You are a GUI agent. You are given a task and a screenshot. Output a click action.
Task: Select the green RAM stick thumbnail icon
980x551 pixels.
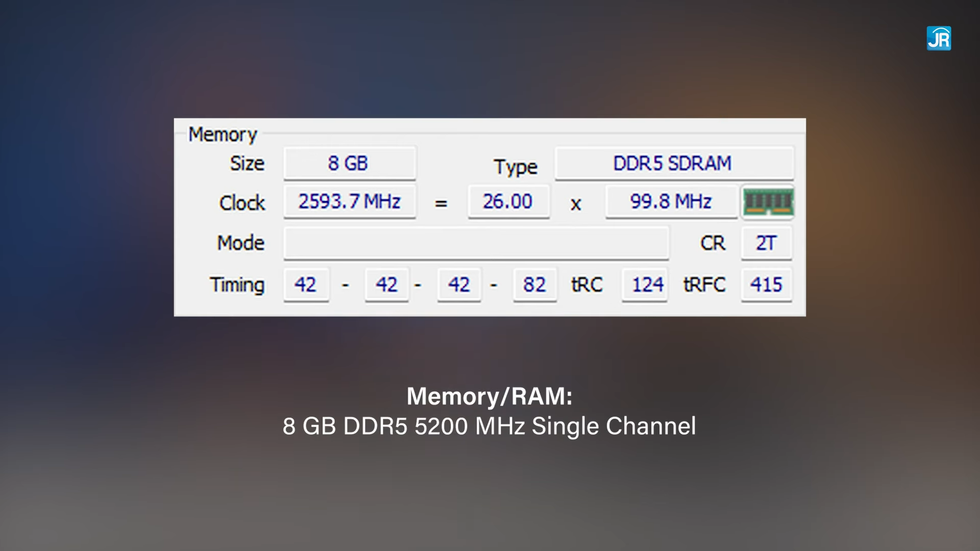coord(768,202)
